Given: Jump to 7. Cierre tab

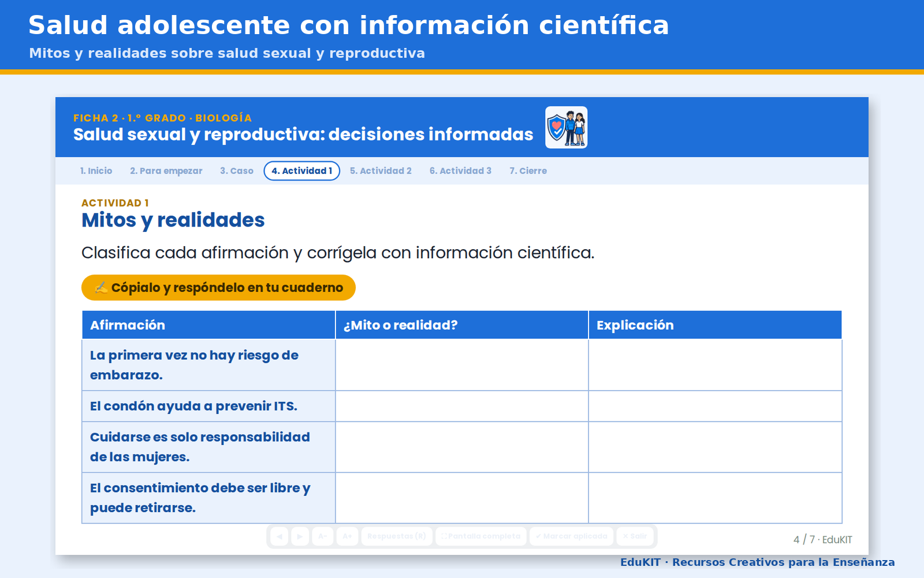Looking at the screenshot, I should pyautogui.click(x=528, y=171).
